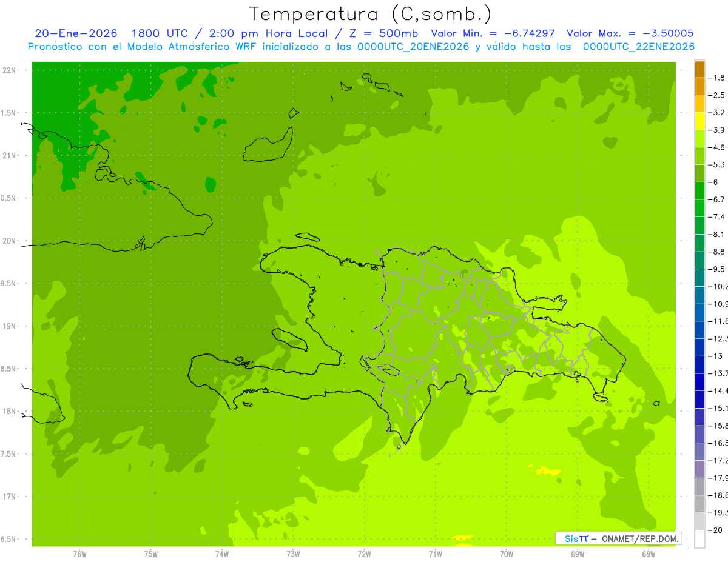The width and height of the screenshot is (728, 562).
Task: Click the '74W' longitude label
Action: click(x=222, y=554)
